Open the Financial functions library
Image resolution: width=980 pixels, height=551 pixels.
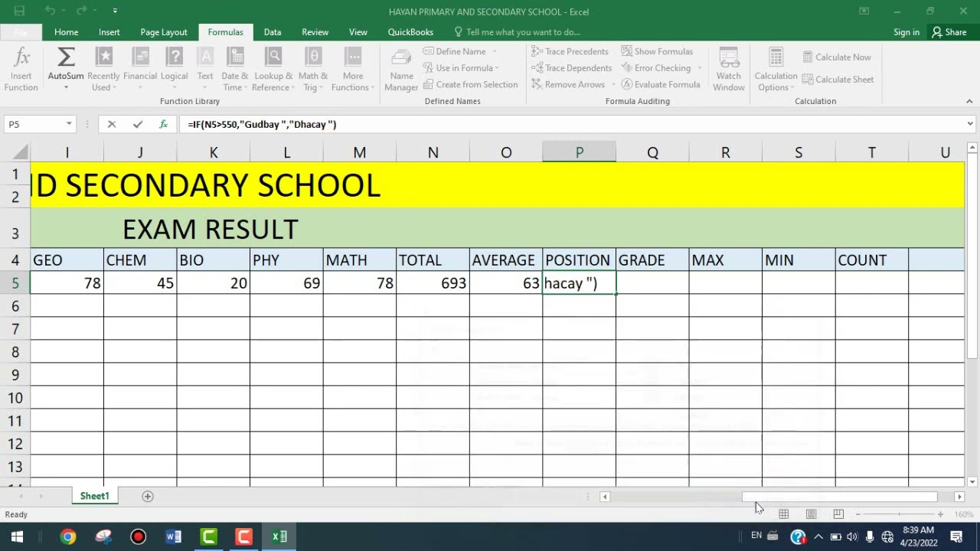140,69
